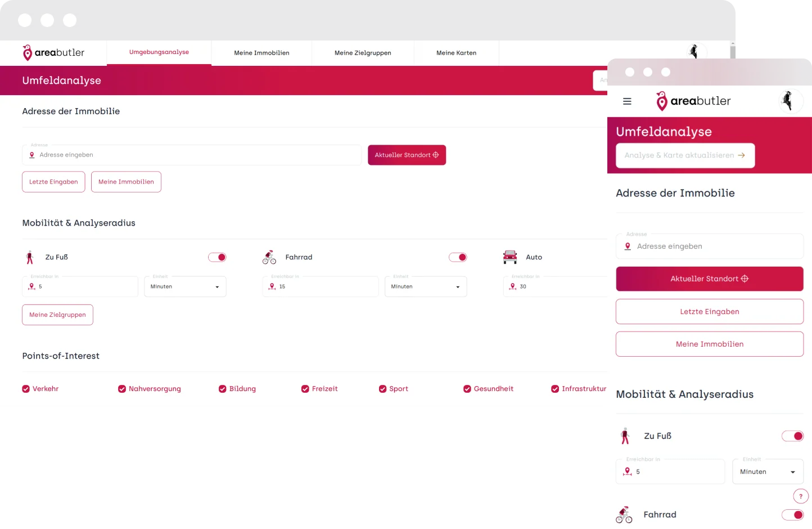This screenshot has width=812, height=529.
Task: Uncheck the Nahversorgung checkbox
Action: click(122, 389)
